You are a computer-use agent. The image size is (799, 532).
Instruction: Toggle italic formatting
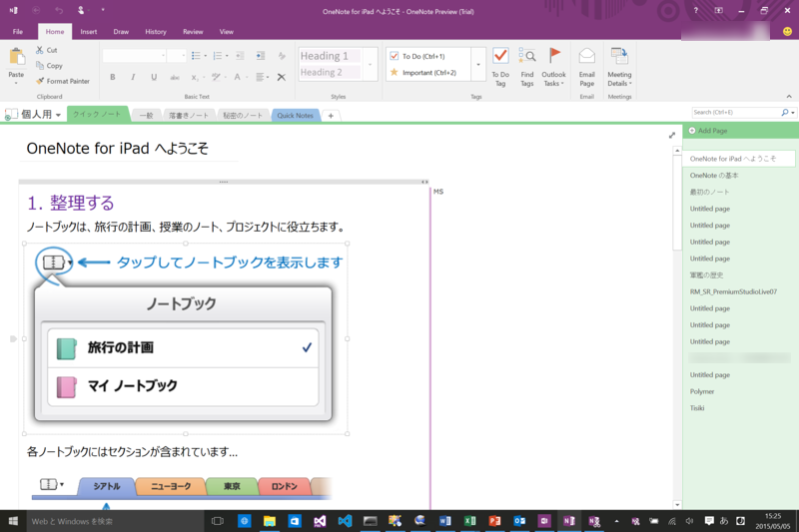133,77
